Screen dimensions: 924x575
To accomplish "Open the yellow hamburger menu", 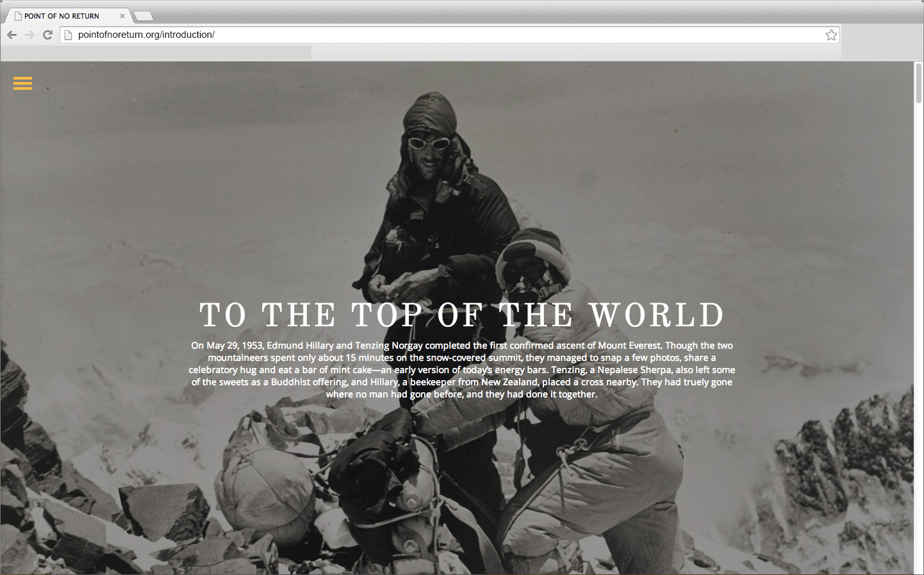I will click(x=22, y=83).
